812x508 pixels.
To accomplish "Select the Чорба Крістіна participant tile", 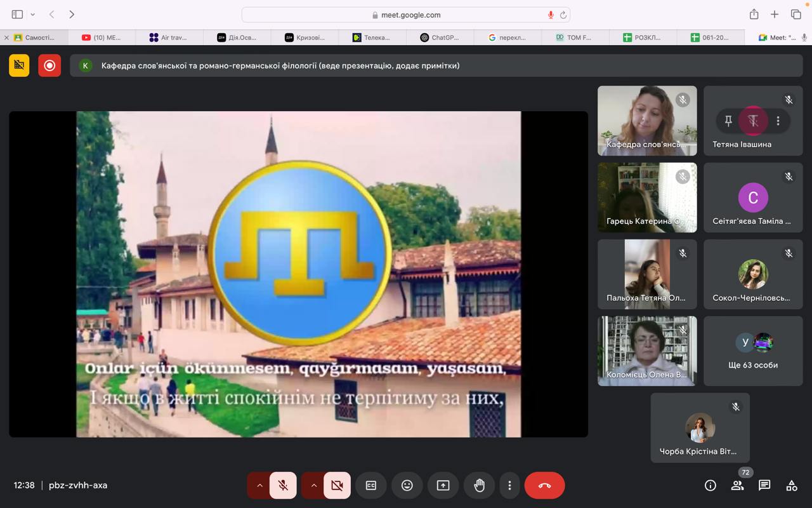I will (x=700, y=428).
